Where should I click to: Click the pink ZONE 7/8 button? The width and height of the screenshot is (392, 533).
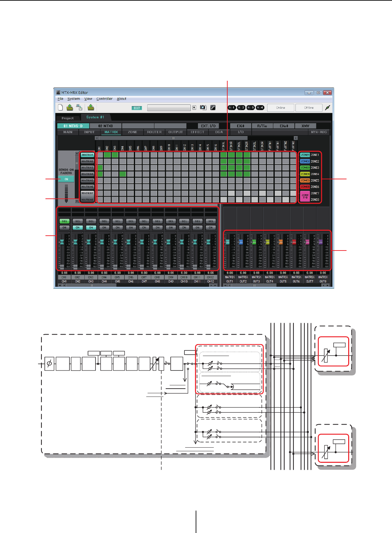305,196
